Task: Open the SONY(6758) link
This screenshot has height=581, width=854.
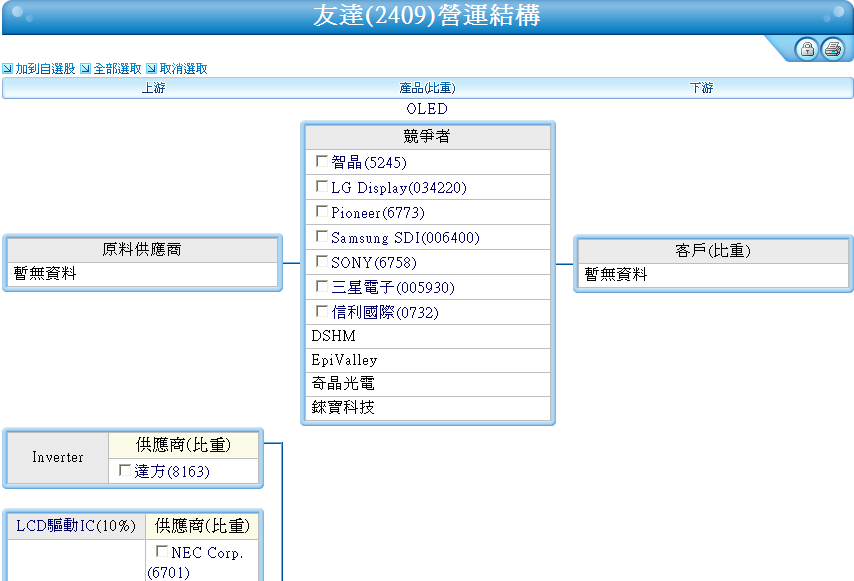Action: pyautogui.click(x=374, y=263)
